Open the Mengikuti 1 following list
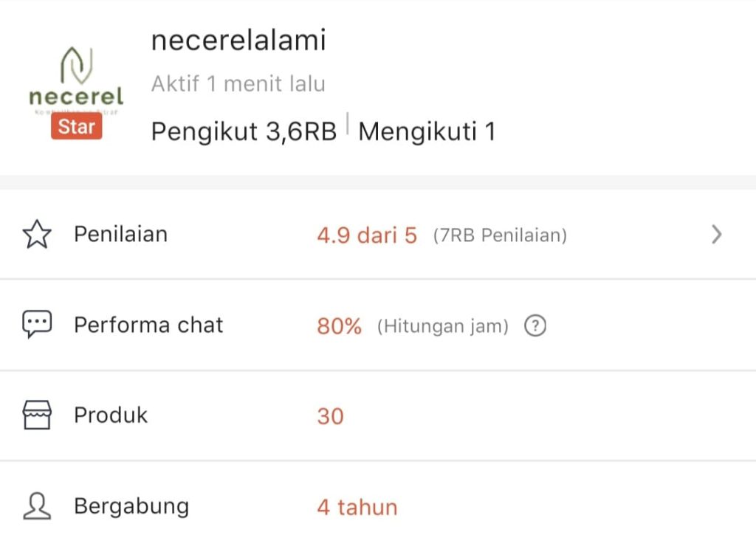This screenshot has height=549, width=756. point(427,132)
